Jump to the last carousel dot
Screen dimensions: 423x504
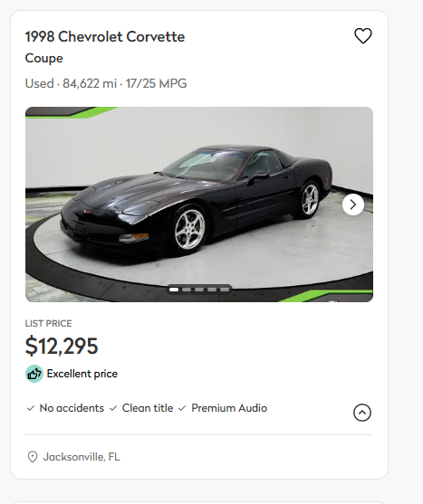click(225, 290)
